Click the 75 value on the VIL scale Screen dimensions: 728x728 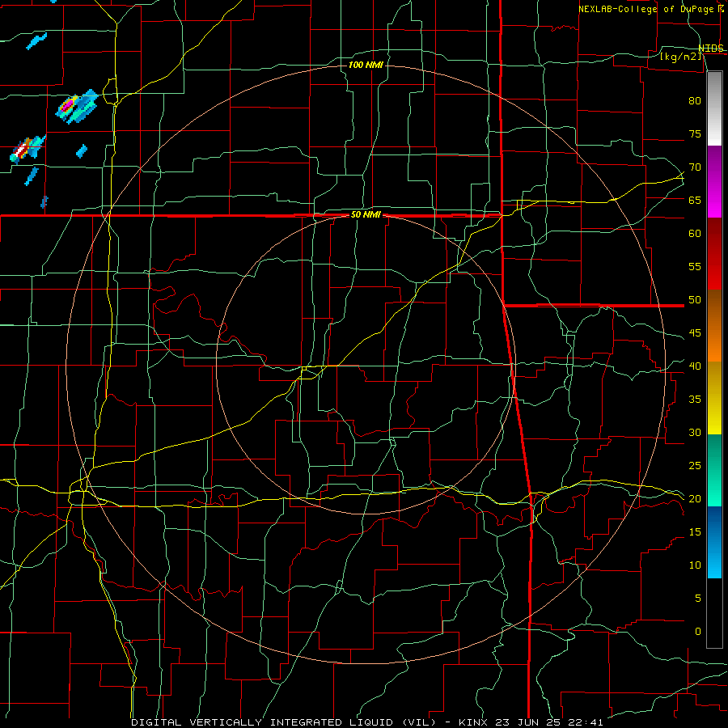pyautogui.click(x=695, y=133)
